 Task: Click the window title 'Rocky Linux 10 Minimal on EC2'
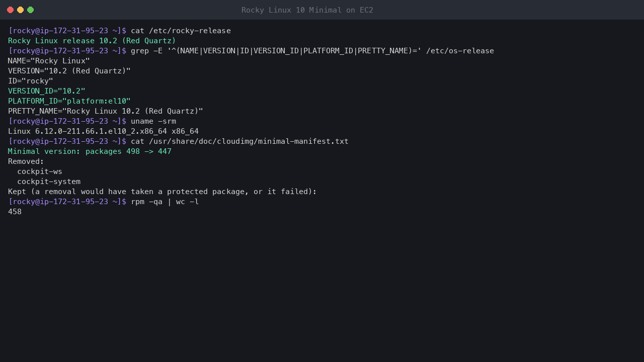307,10
